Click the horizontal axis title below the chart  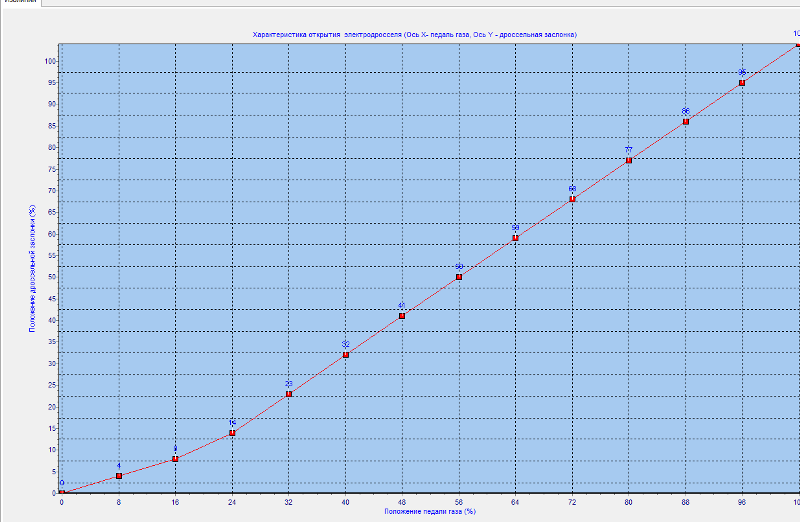(x=429, y=511)
